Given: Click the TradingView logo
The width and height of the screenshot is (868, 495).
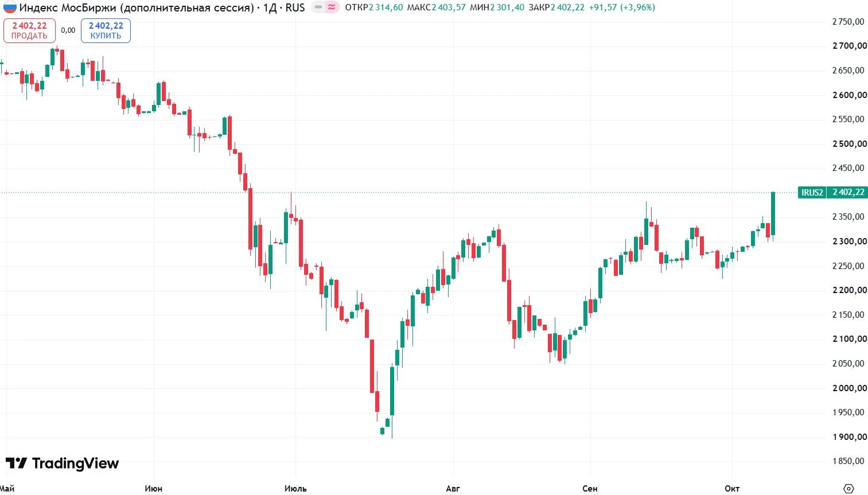Looking at the screenshot, I should [x=62, y=463].
